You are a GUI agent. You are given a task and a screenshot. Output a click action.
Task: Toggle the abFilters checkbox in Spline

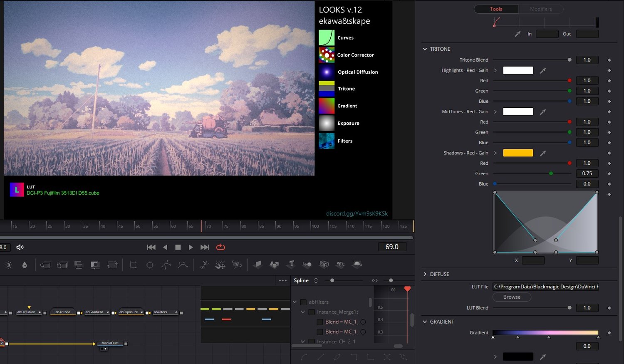[x=303, y=302]
